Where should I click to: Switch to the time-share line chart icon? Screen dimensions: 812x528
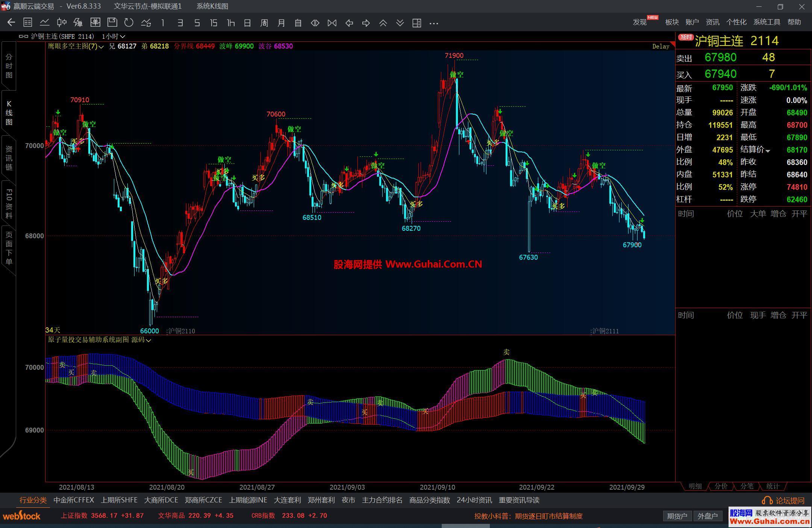(x=45, y=23)
